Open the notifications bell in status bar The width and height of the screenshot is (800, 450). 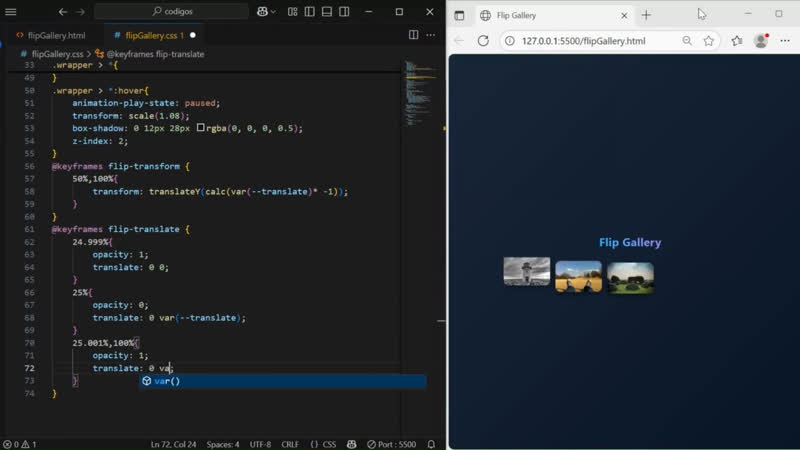point(431,444)
